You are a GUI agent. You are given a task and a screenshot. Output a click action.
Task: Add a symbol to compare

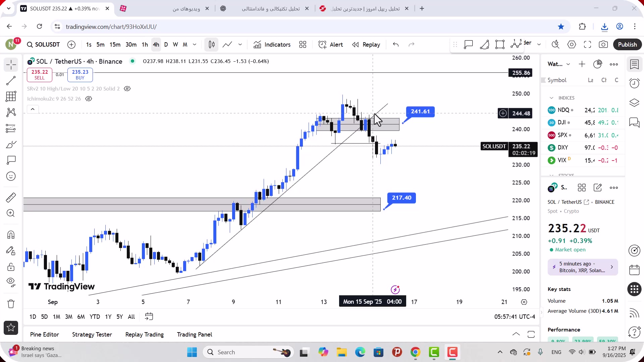pos(71,45)
